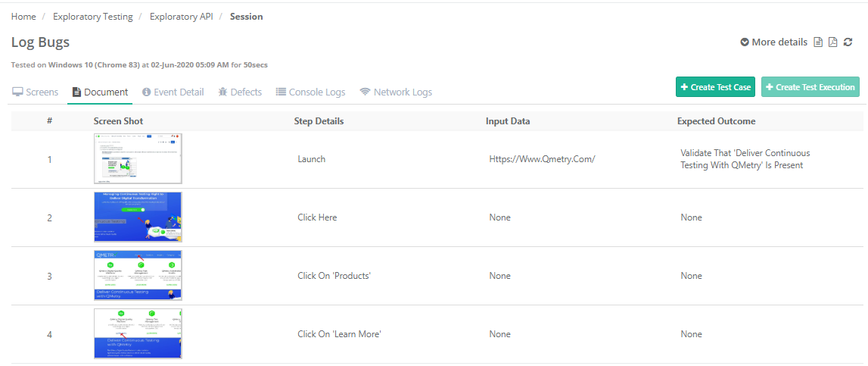The image size is (868, 366).
Task: Open screenshot thumbnail for Launch step
Action: [138, 158]
